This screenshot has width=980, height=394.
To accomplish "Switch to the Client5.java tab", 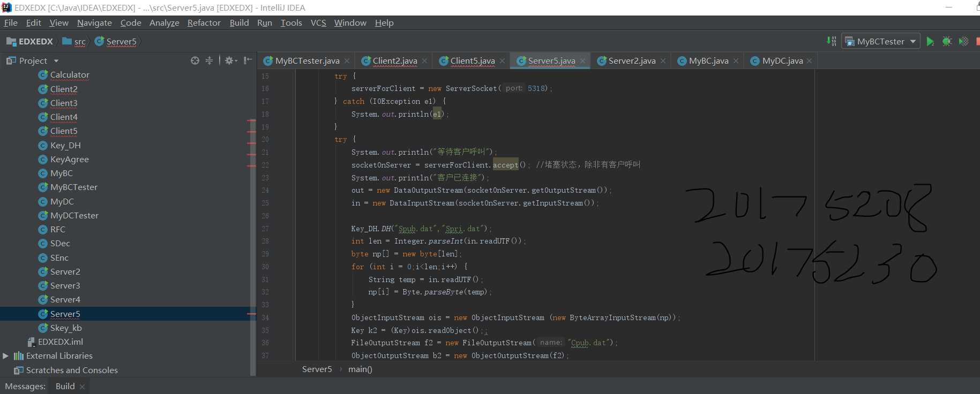I will [x=472, y=61].
